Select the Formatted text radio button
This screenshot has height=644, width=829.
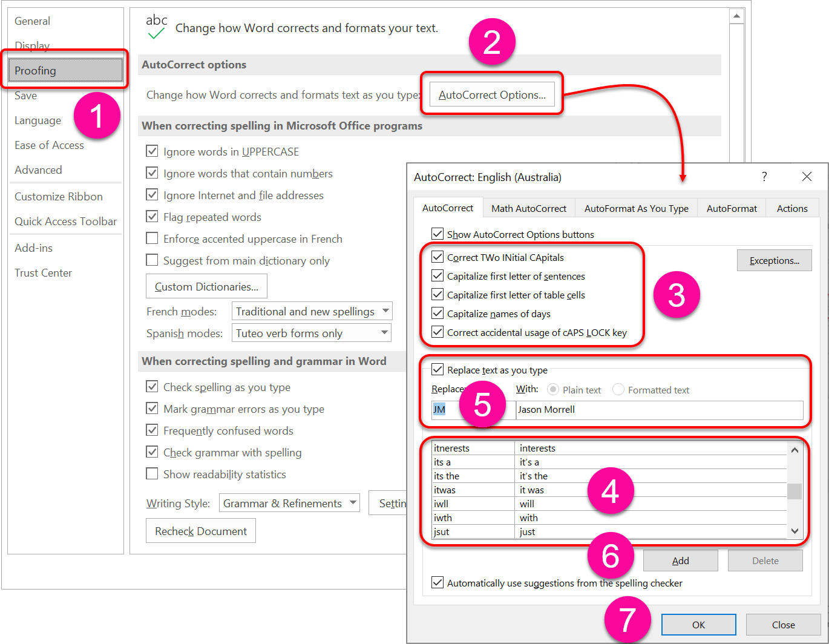618,390
